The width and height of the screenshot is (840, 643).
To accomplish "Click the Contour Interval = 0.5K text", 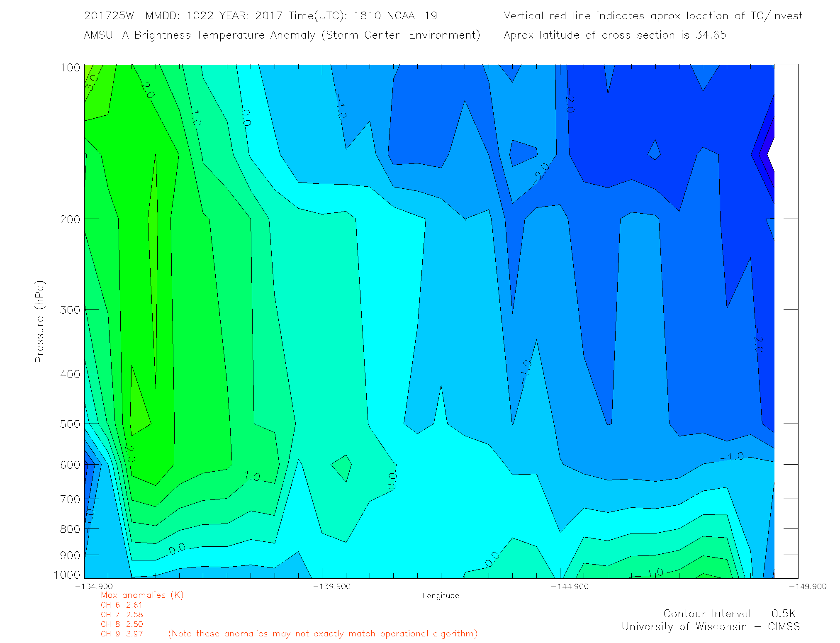I will coord(729,614).
